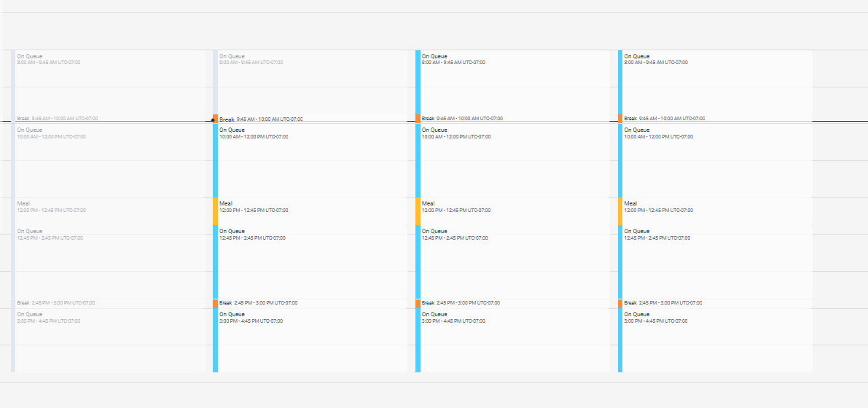868x408 pixels.
Task: Select grayed-out 8:00 AM On Queue block, first column
Action: [x=109, y=82]
